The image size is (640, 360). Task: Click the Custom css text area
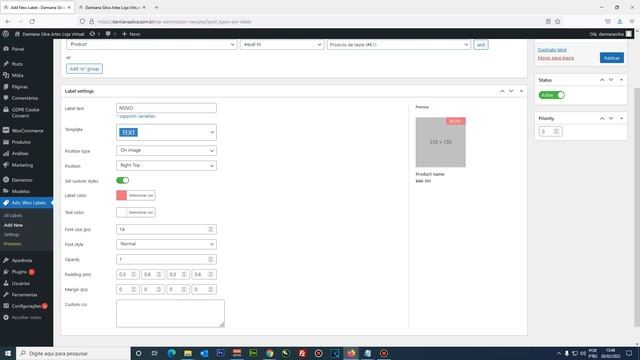click(170, 313)
